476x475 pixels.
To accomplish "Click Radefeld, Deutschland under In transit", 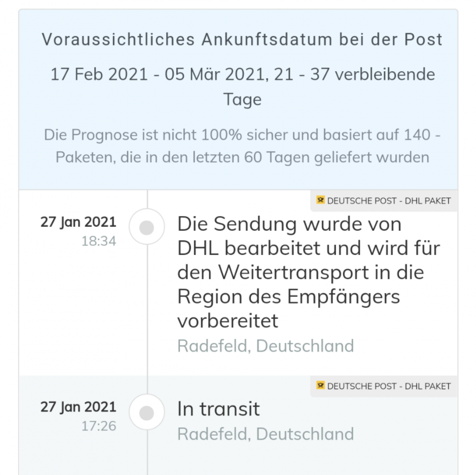I will pyautogui.click(x=265, y=434).
